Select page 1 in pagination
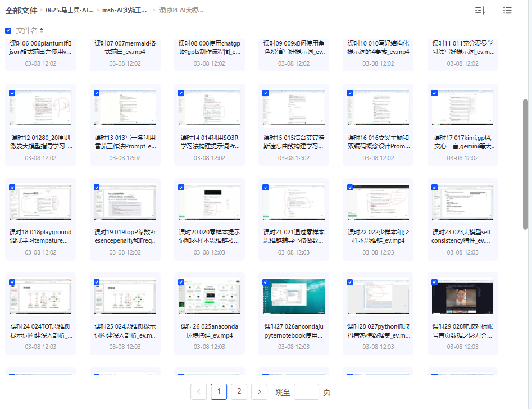 coord(219,392)
